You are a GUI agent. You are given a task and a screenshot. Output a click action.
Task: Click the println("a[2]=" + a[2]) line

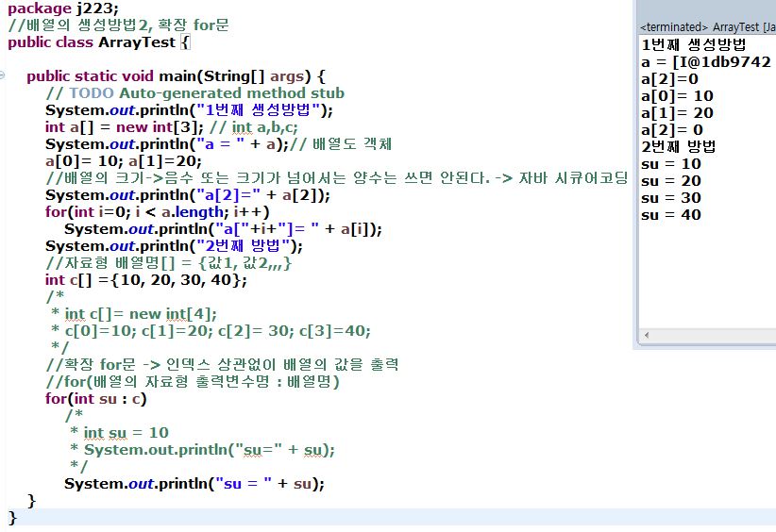(x=188, y=195)
